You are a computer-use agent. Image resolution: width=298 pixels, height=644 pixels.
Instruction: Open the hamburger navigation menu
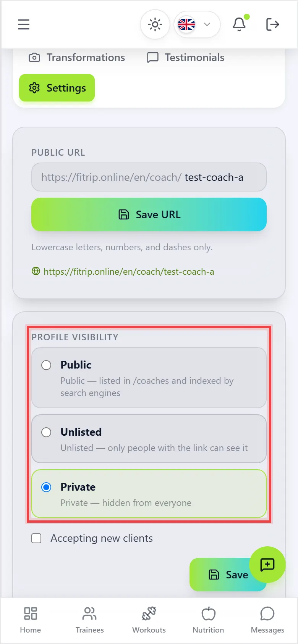[24, 24]
